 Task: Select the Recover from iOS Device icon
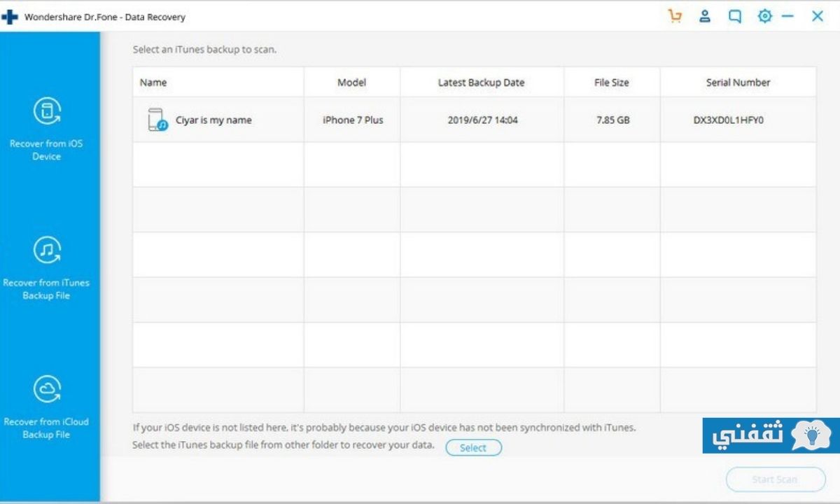point(47,111)
